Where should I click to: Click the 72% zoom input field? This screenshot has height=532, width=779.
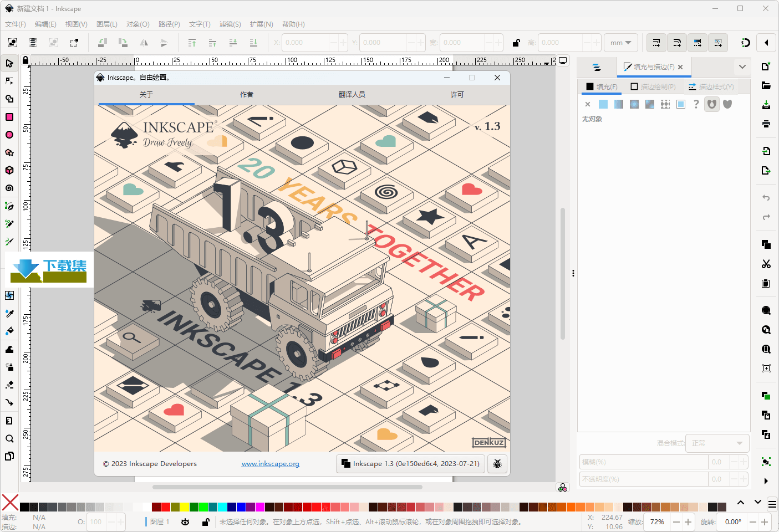(658, 522)
